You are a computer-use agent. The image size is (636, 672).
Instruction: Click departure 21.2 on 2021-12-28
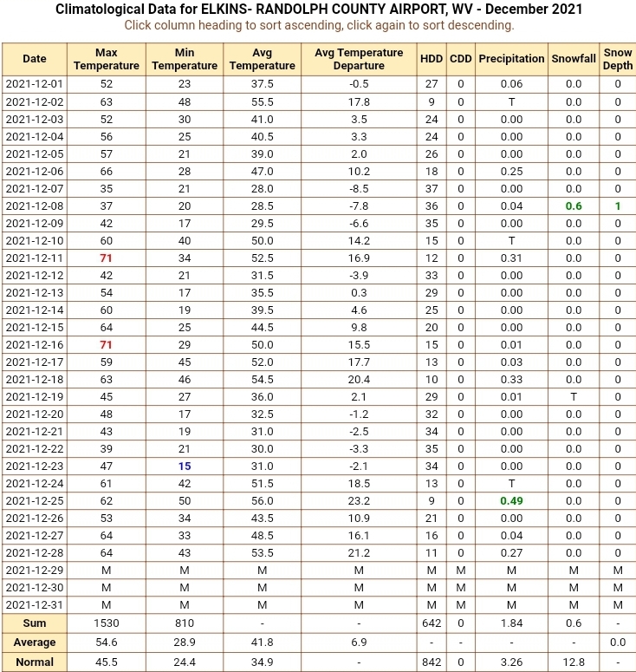pyautogui.click(x=359, y=553)
